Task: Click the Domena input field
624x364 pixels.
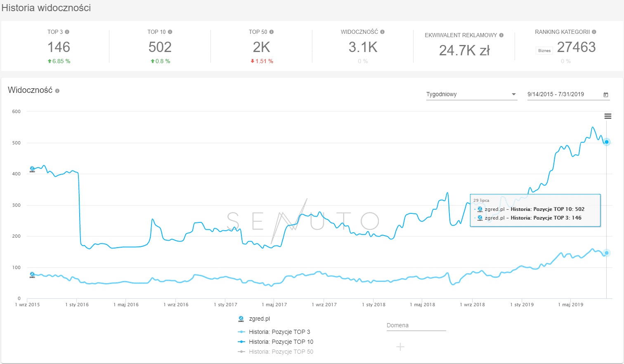Action: (416, 326)
